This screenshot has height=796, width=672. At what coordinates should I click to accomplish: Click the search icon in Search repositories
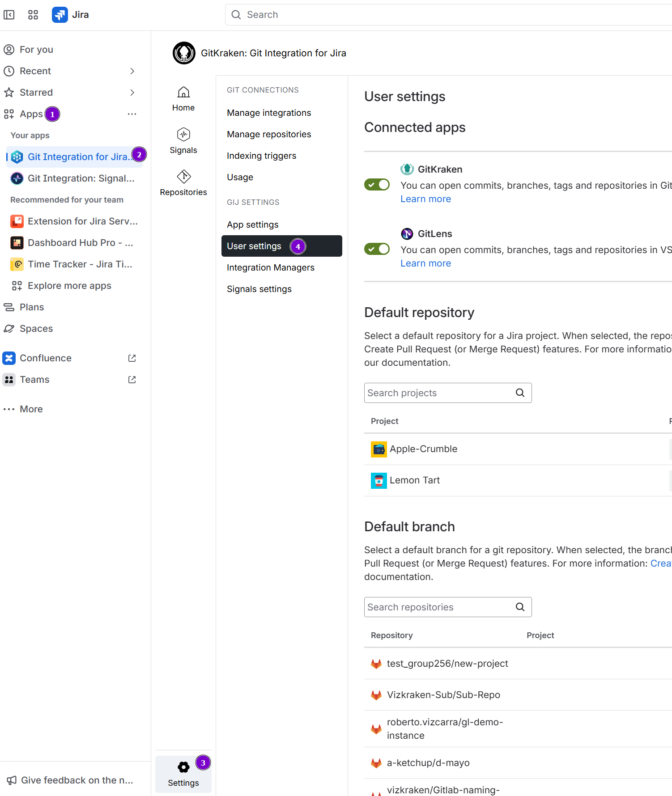click(520, 607)
